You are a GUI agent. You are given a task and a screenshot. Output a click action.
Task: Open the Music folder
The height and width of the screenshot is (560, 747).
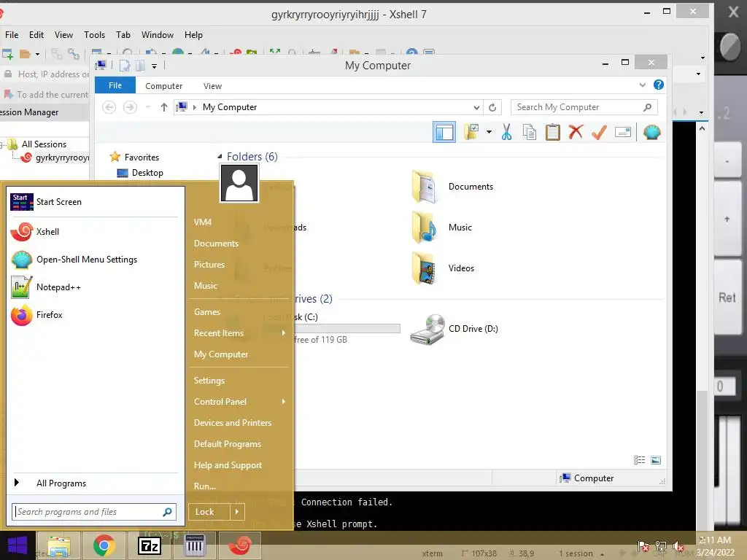coord(442,227)
